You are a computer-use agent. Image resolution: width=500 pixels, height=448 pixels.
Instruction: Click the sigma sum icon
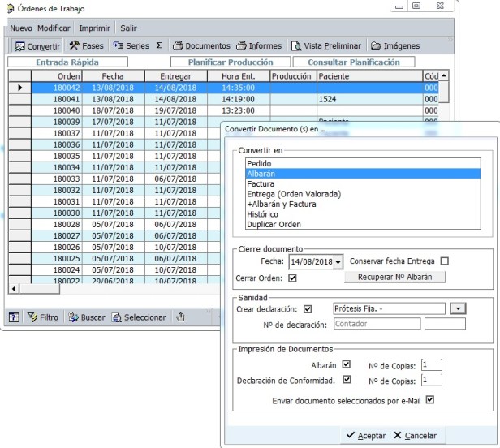point(159,45)
